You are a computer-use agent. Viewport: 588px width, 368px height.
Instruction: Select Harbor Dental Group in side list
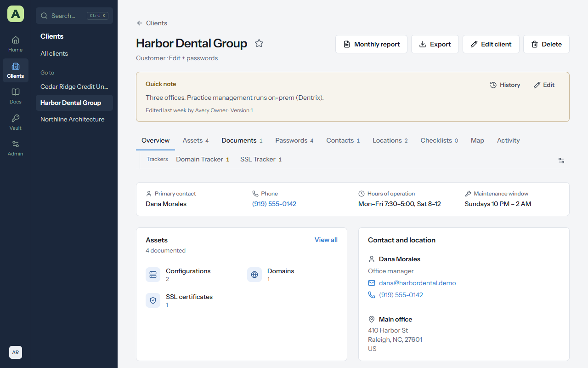(74, 103)
